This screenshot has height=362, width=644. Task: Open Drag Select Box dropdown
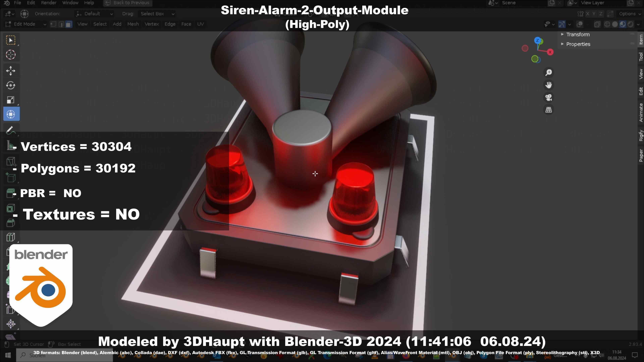(x=156, y=14)
